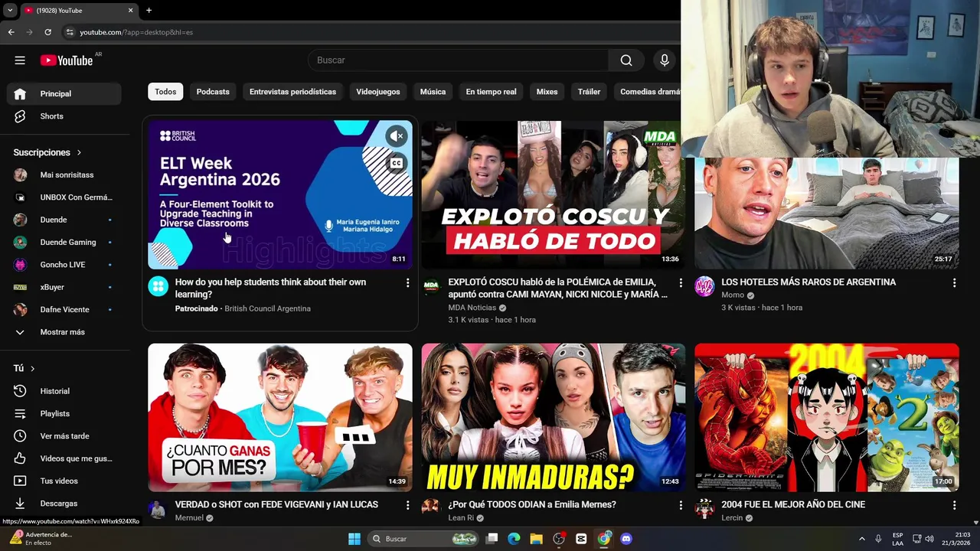The width and height of the screenshot is (980, 551).
Task: Click the Windows taskbar Buscar box
Action: click(x=423, y=539)
